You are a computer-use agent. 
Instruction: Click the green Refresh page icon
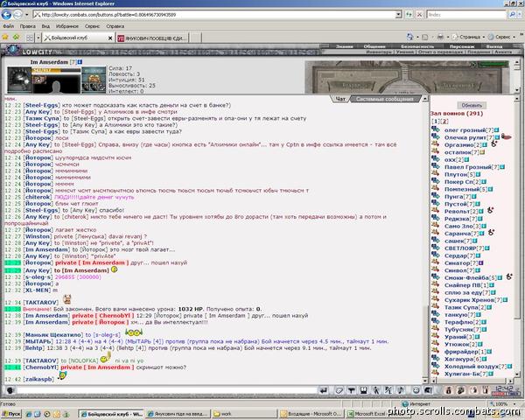point(409,15)
